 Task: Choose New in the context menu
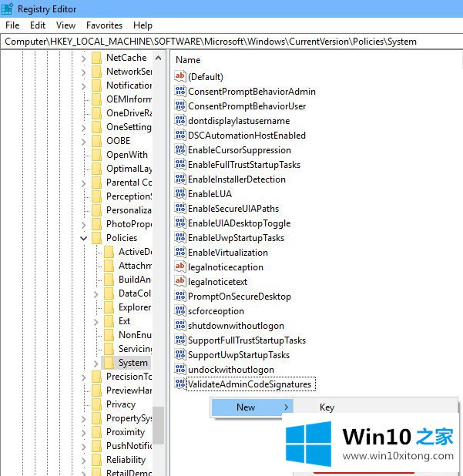247,407
